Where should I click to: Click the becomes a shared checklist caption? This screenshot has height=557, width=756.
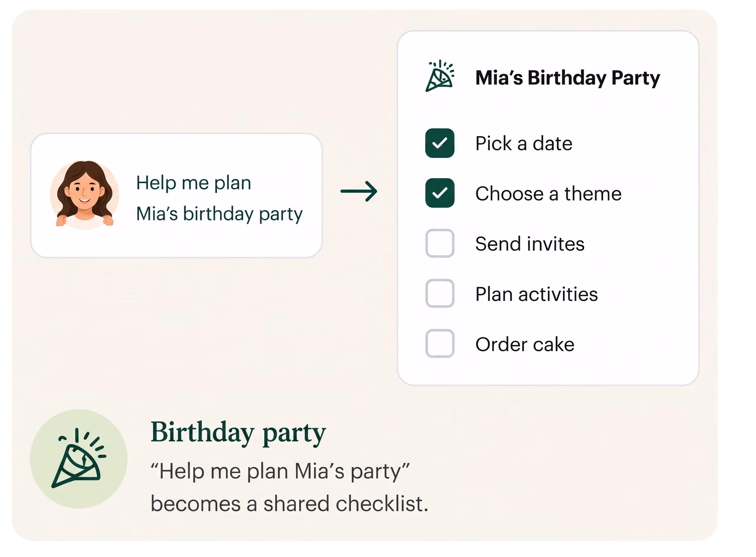coord(289,504)
